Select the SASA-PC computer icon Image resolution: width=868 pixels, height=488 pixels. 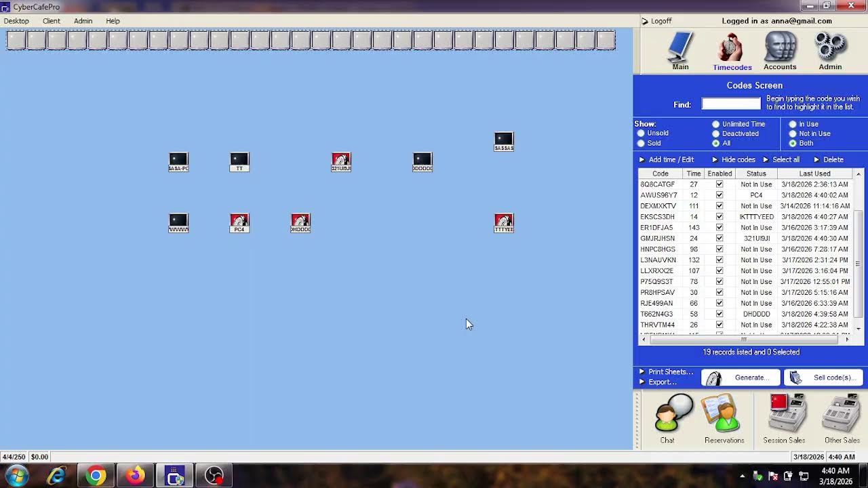pos(178,162)
